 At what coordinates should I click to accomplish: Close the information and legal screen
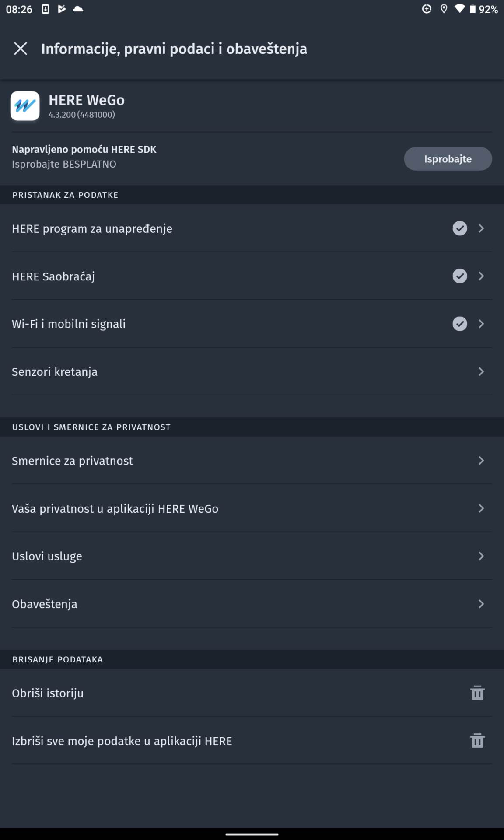(x=21, y=49)
